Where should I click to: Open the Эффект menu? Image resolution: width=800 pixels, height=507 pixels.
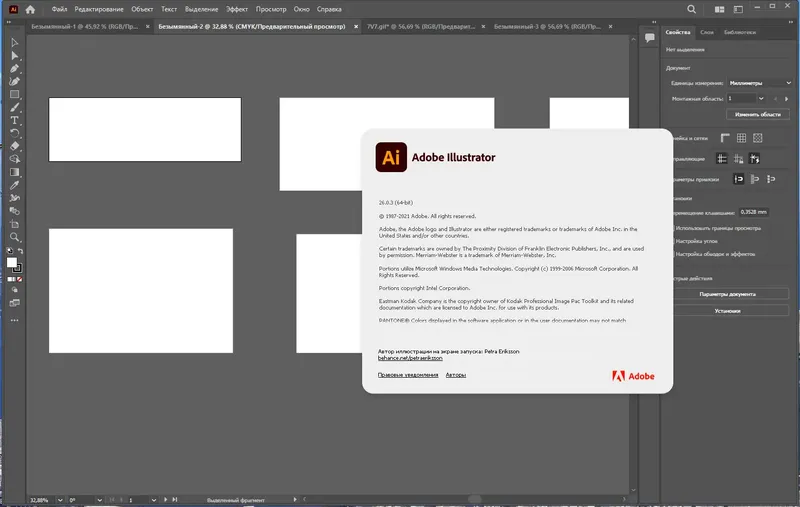[237, 9]
